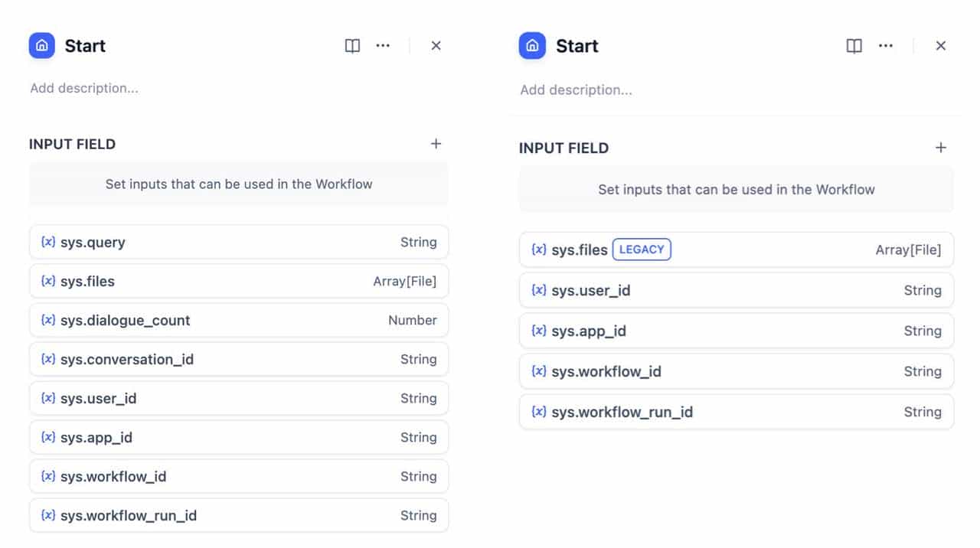Click the Start node home icon on left panel

point(42,45)
